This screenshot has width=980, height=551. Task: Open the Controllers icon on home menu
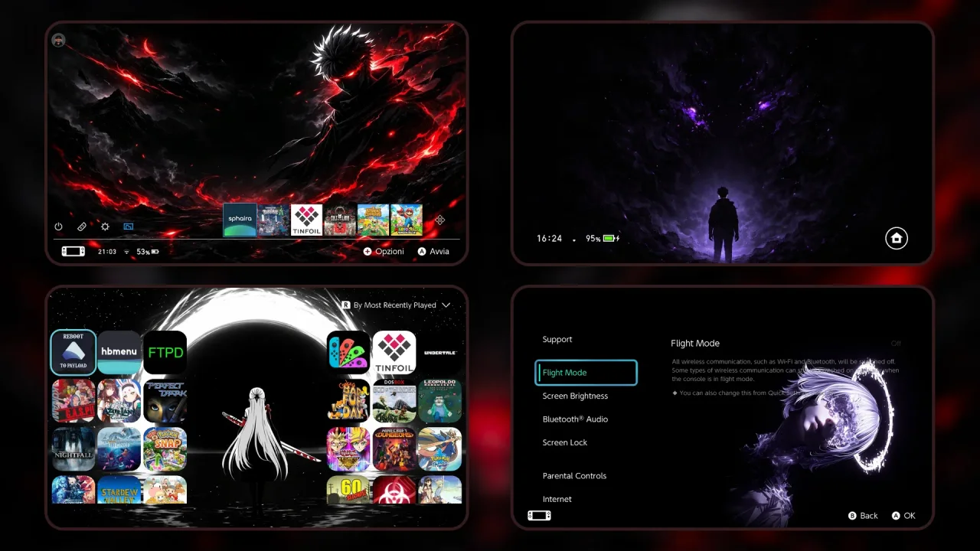82,227
